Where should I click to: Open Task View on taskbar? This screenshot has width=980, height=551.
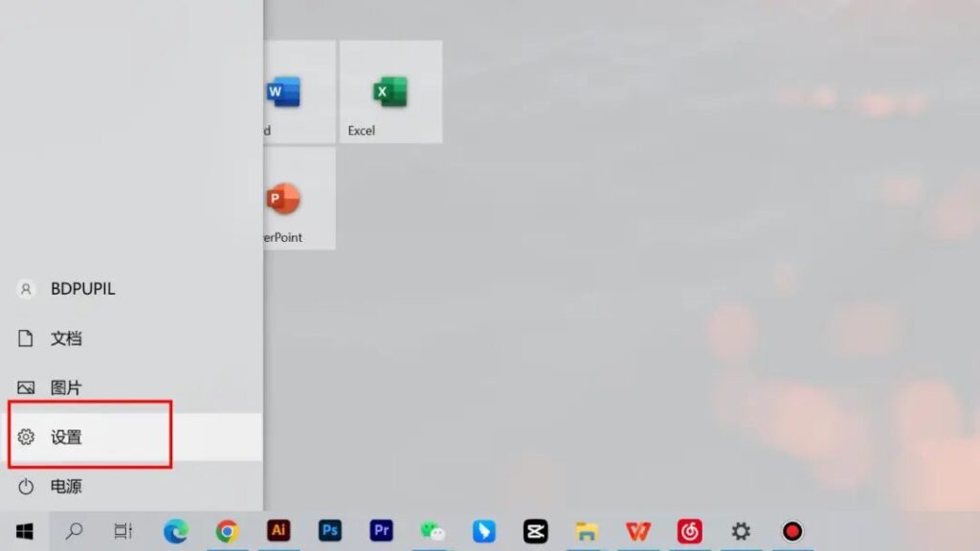123,532
